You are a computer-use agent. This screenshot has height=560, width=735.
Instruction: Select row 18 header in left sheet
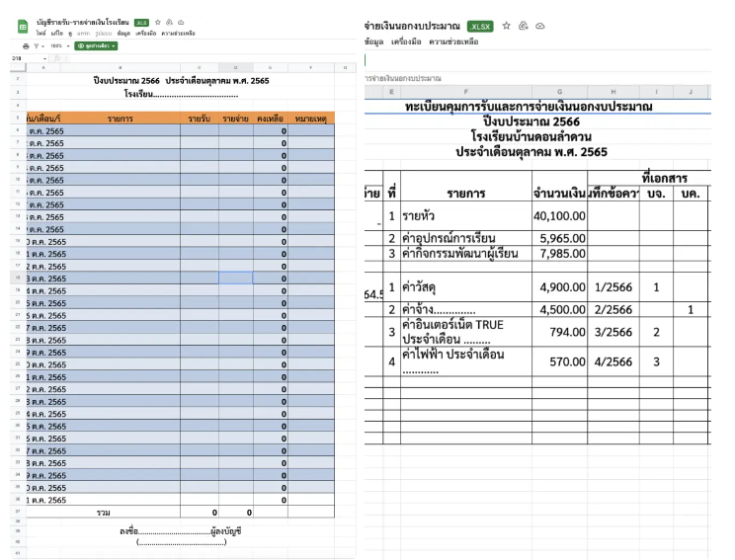point(18,278)
